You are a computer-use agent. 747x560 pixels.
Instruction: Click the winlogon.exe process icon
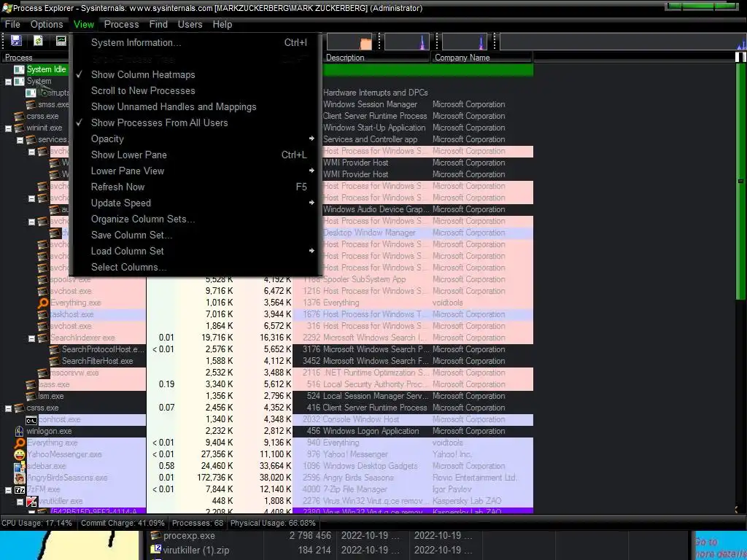19,431
